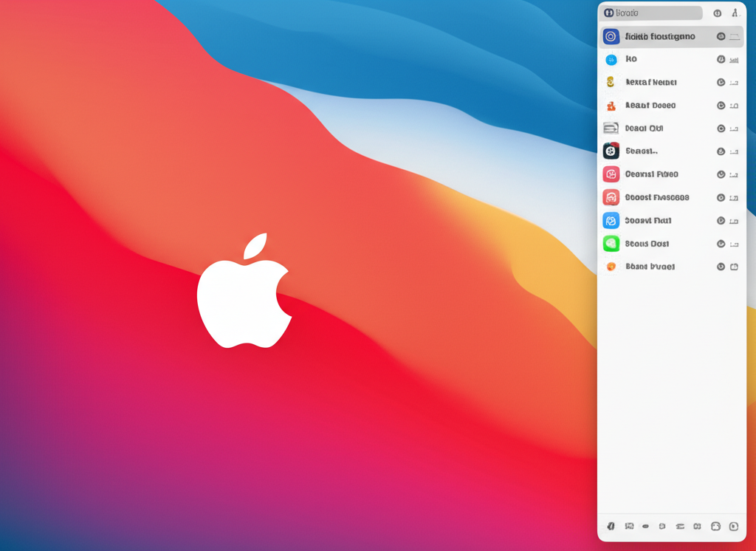Open the navy-blue ring app icon in the highlighted row

(611, 36)
